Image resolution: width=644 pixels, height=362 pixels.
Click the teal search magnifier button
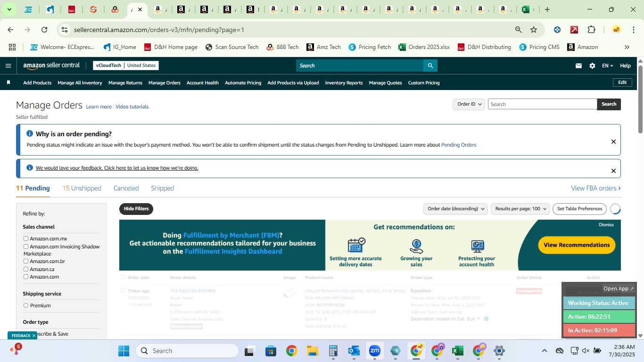point(430,66)
